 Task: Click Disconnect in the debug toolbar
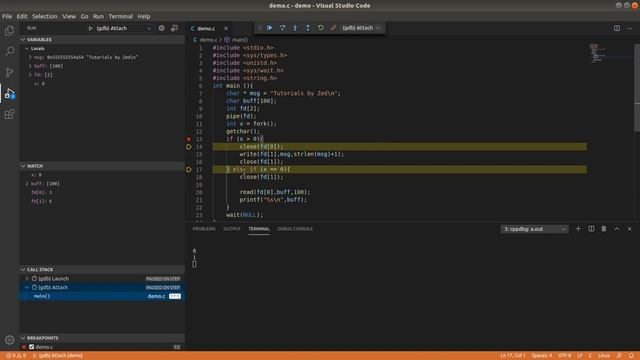[x=333, y=28]
